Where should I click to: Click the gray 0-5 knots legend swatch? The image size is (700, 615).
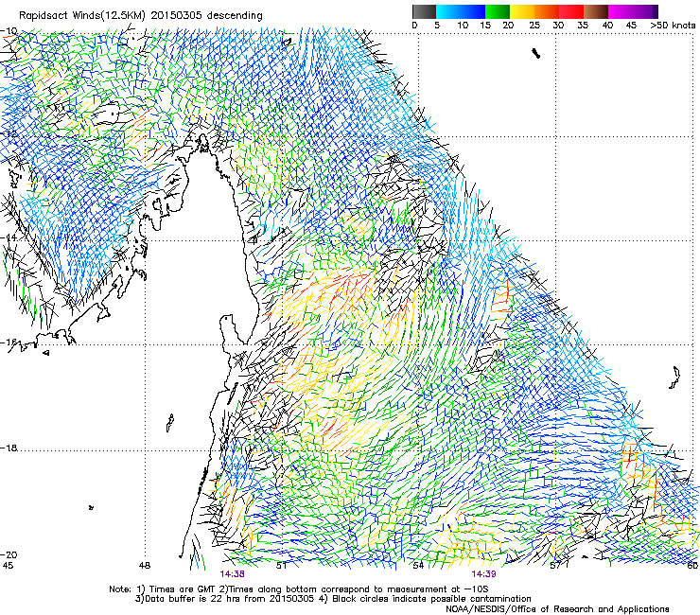click(424, 11)
